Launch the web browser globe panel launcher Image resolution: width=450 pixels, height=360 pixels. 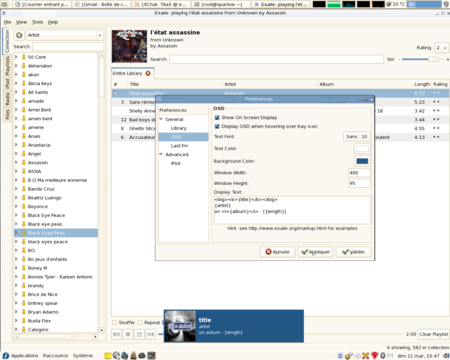point(116,356)
